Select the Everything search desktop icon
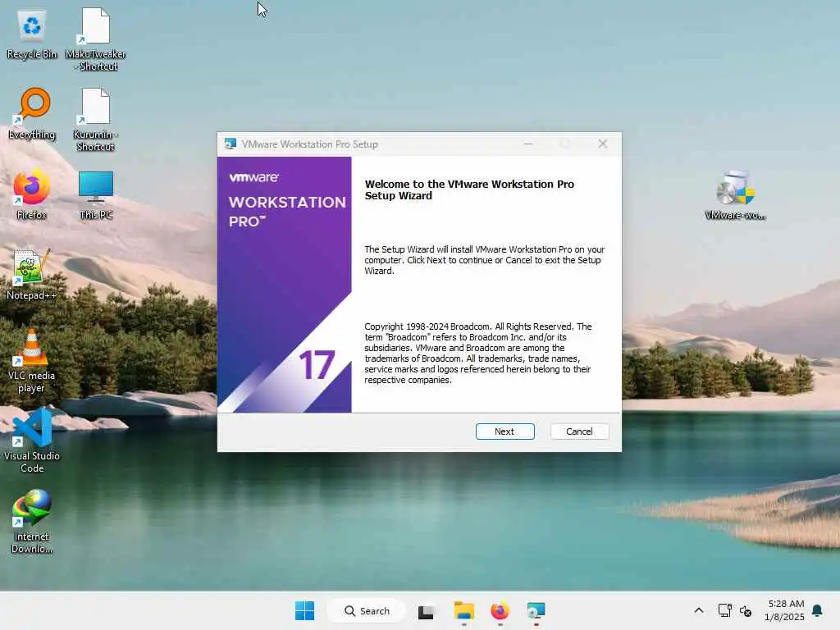This screenshot has height=630, width=840. 32,114
